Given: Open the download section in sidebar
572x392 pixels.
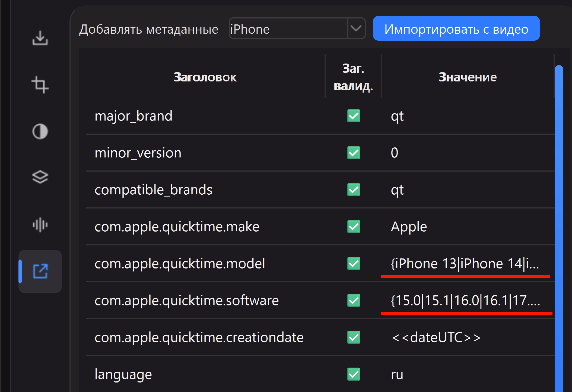Looking at the screenshot, I should pos(40,38).
